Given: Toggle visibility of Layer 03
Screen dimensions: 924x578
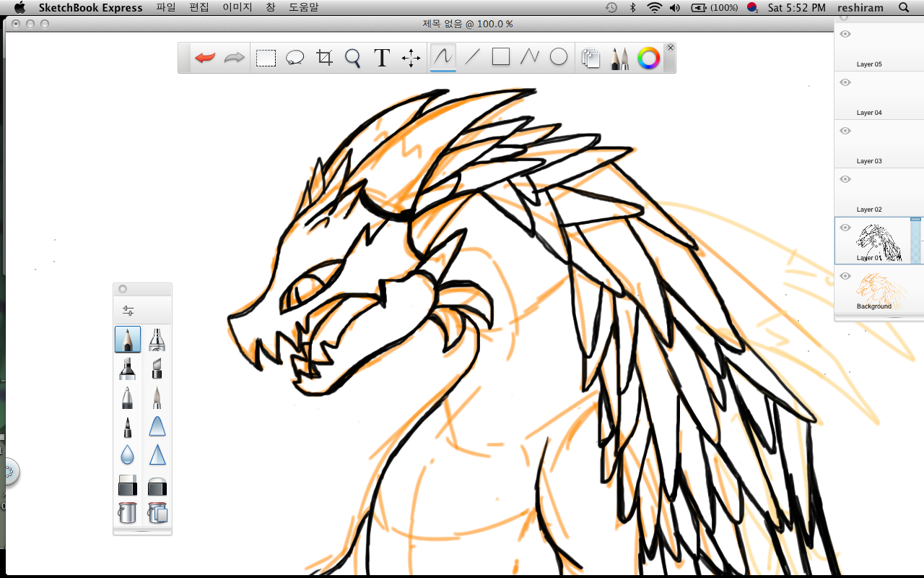Looking at the screenshot, I should (x=845, y=131).
